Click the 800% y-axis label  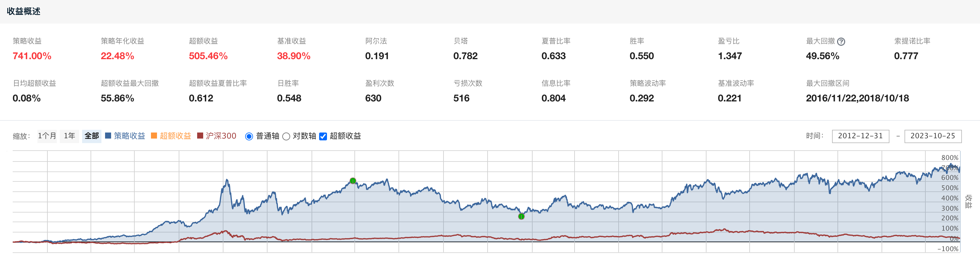(x=950, y=158)
